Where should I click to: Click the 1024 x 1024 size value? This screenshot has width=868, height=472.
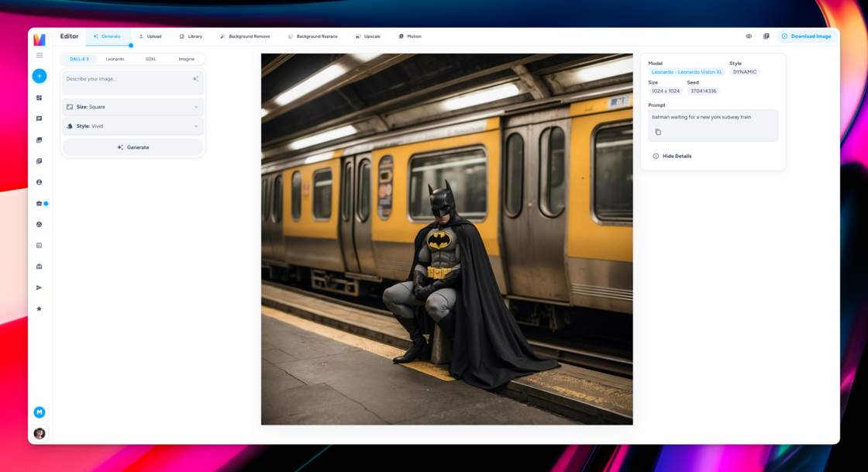coord(666,91)
